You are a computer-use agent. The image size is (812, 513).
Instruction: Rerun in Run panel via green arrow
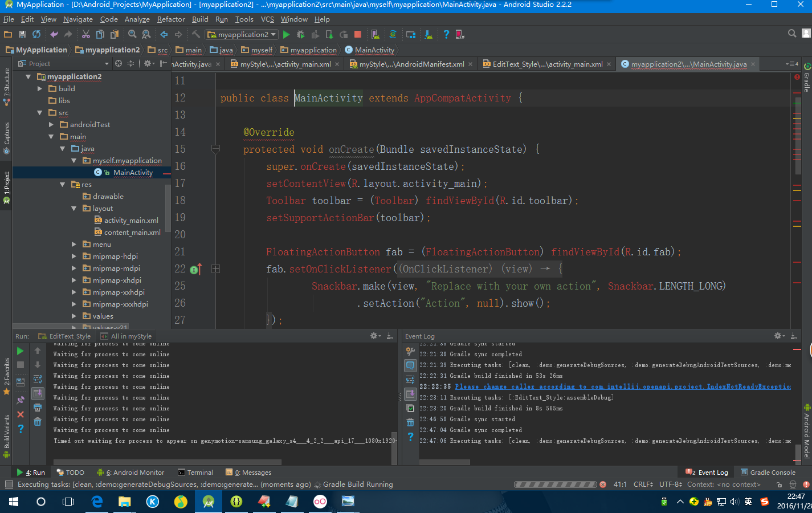pyautogui.click(x=21, y=351)
